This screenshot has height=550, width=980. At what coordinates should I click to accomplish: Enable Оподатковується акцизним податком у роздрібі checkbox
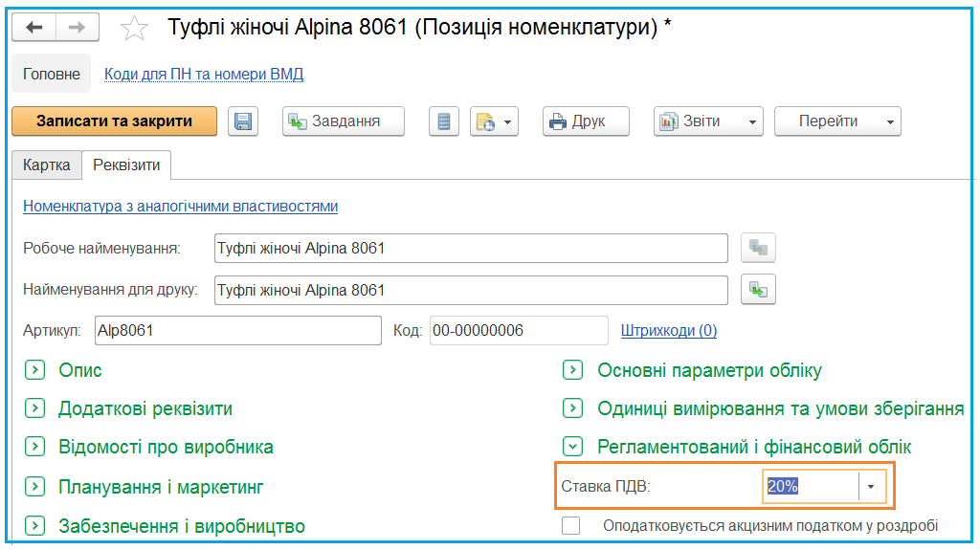[x=570, y=526]
